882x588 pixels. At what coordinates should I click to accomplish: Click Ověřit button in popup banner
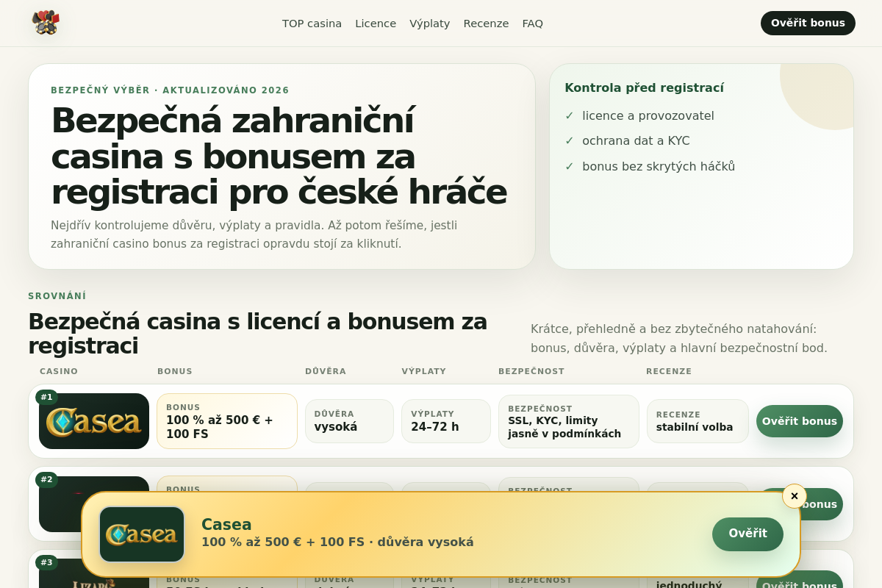pyautogui.click(x=747, y=534)
